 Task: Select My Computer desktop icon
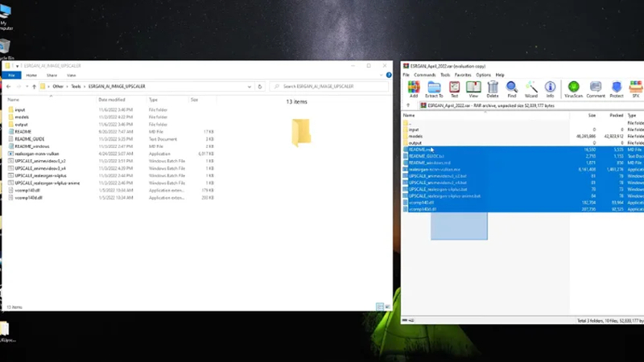coord(6,16)
